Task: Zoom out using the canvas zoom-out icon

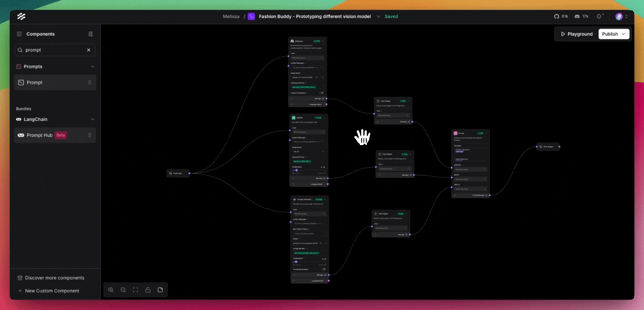Action: (x=124, y=290)
